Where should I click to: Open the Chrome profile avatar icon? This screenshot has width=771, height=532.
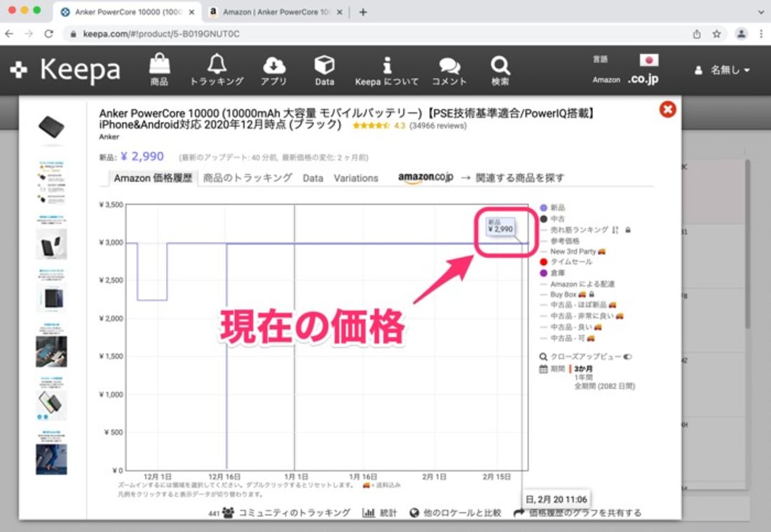[741, 34]
